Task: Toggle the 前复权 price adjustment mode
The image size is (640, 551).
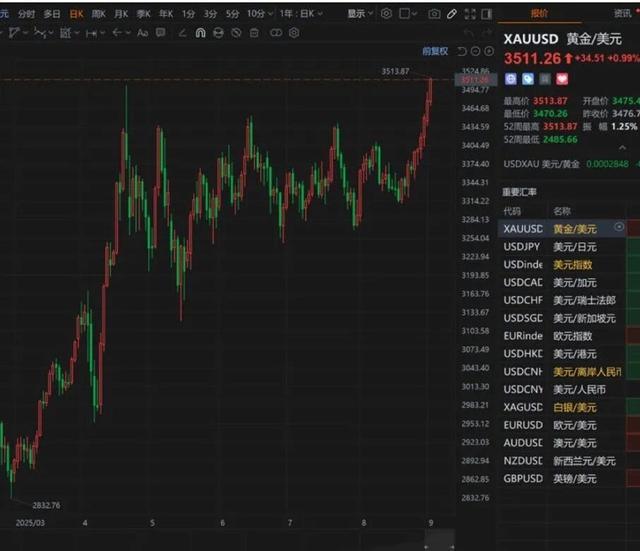Action: coord(434,50)
